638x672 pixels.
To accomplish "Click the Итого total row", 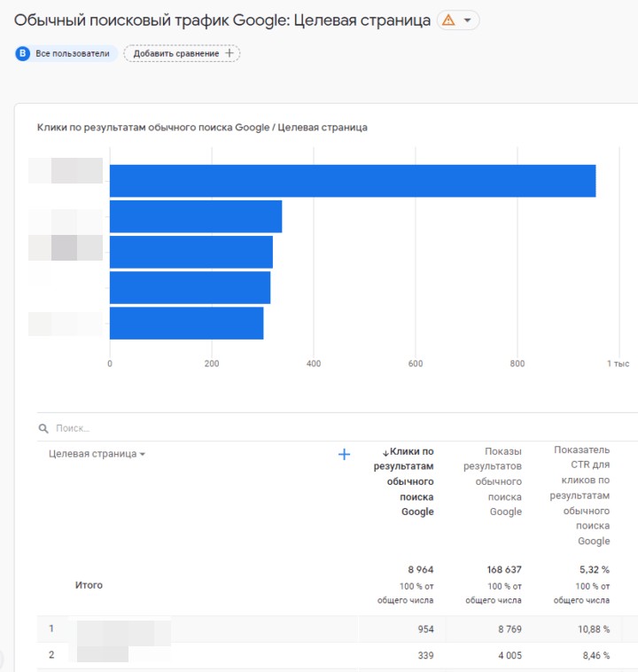I will point(89,585).
